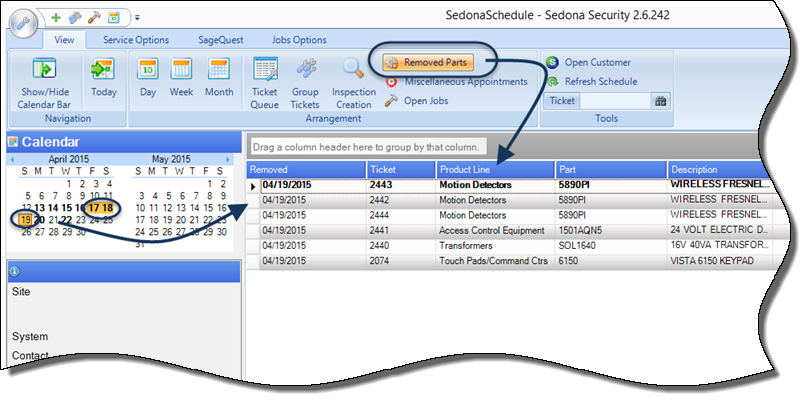Switch to Week view
The height and width of the screenshot is (402, 807).
[x=181, y=77]
